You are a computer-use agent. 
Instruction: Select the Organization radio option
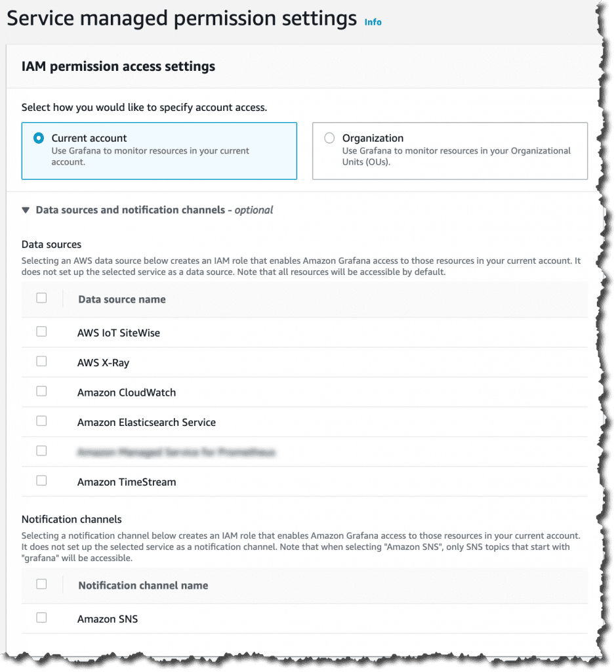pos(329,138)
